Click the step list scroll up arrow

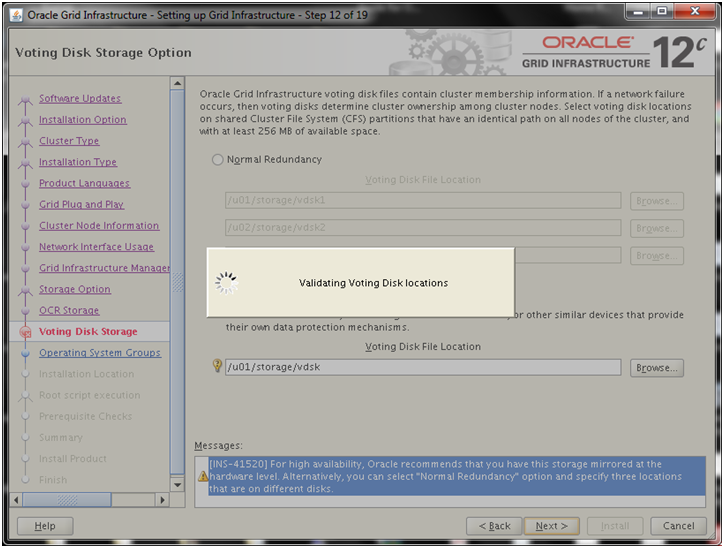coord(177,84)
